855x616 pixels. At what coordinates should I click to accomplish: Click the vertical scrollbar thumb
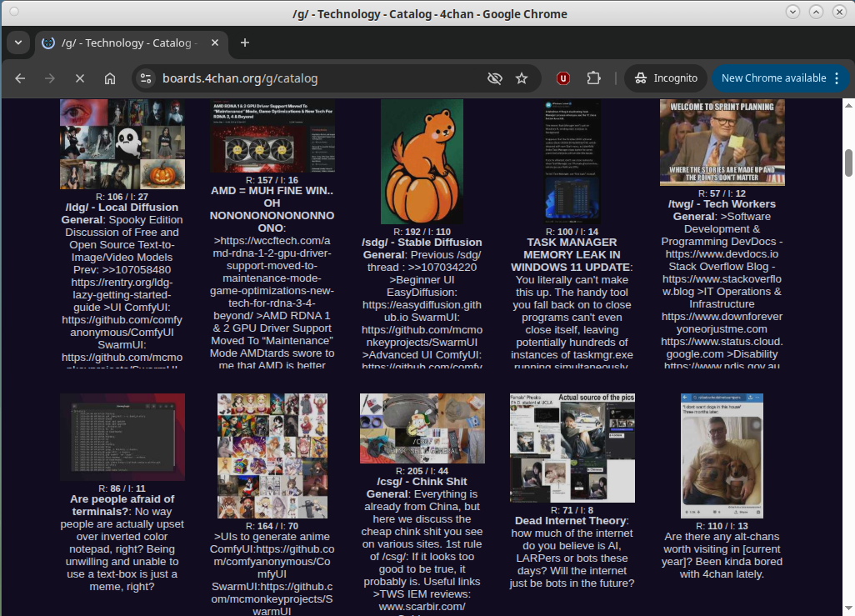848,163
